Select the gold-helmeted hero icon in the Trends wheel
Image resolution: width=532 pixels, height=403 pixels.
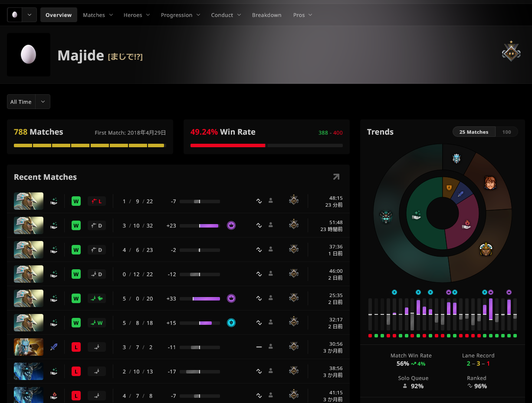[486, 249]
